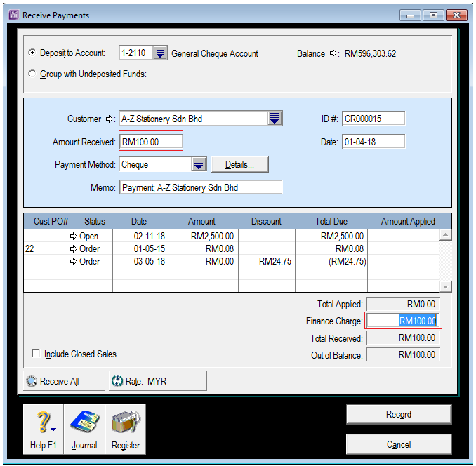Click Cust PO# value 22

(x=29, y=248)
